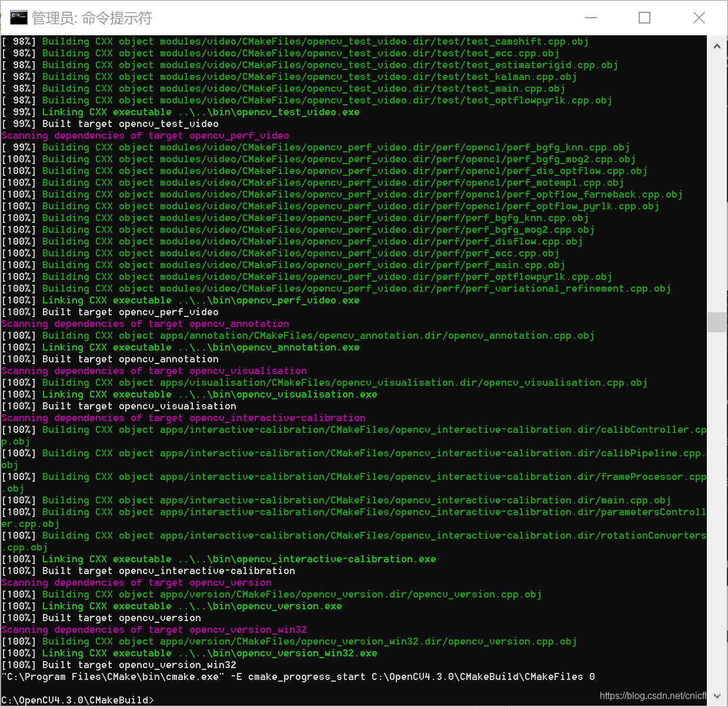The width and height of the screenshot is (728, 707).
Task: Click 'Scanning dependencies of target opencv_interactive-calibration'
Action: [x=183, y=418]
